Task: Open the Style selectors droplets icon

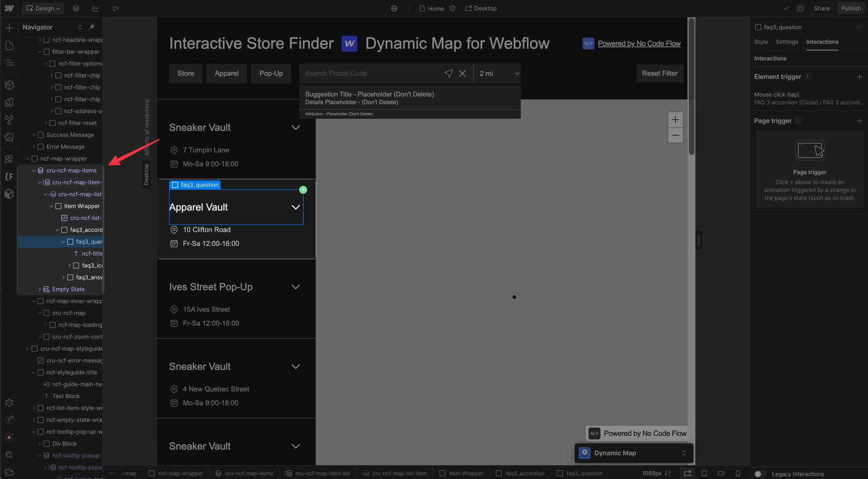Action: click(9, 119)
